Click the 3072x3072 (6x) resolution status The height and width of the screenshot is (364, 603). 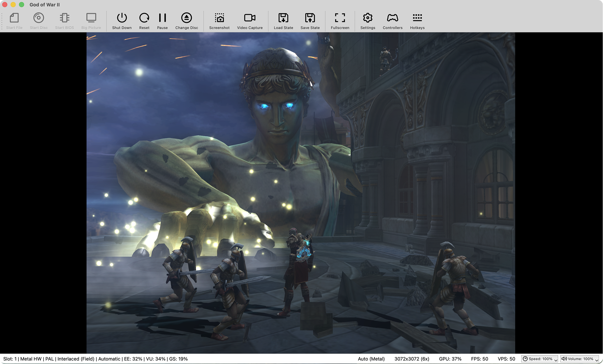click(x=412, y=359)
